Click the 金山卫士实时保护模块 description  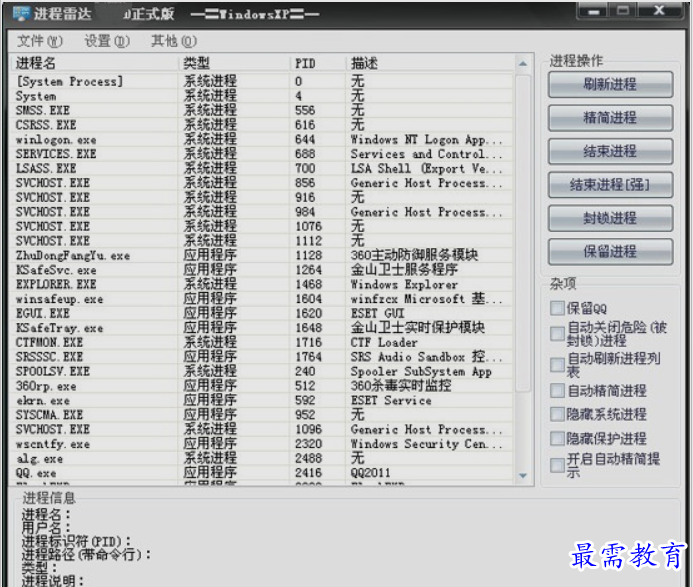click(418, 328)
